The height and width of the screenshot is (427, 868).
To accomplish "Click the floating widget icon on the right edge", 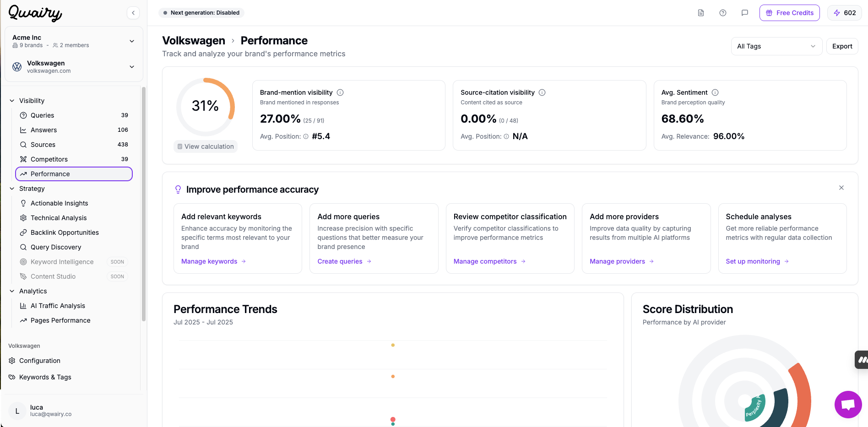I will (862, 360).
